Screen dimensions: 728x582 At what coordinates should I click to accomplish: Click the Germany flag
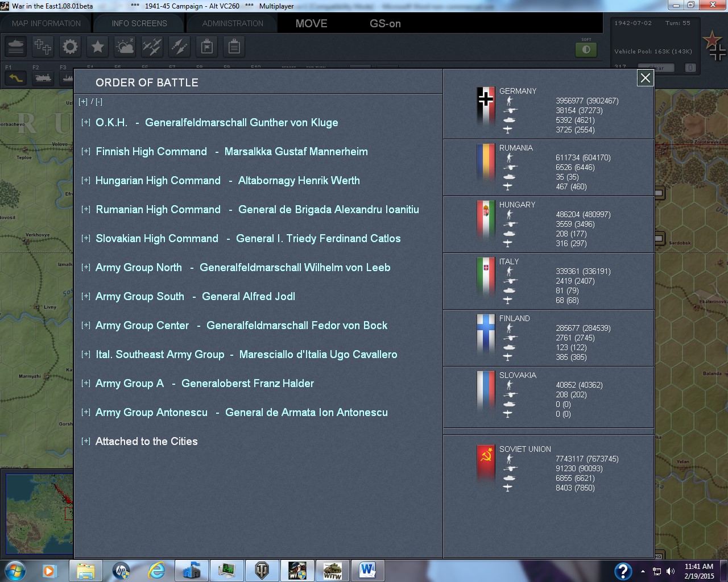(486, 107)
